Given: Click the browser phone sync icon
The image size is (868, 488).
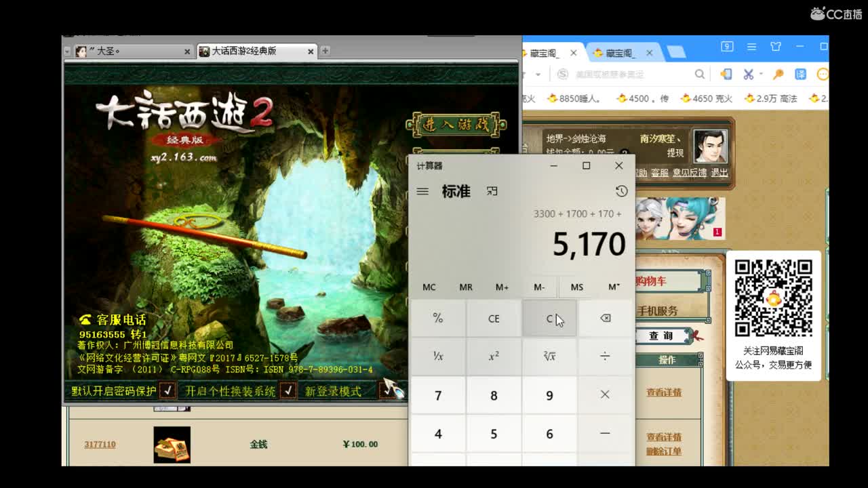Looking at the screenshot, I should [x=726, y=74].
